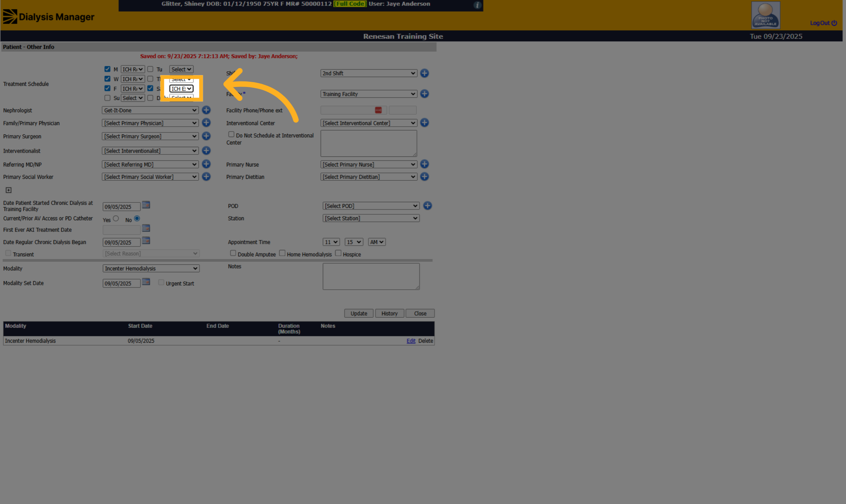The image size is (846, 504).
Task: Open the 2nd Shift dropdown
Action: tap(369, 73)
